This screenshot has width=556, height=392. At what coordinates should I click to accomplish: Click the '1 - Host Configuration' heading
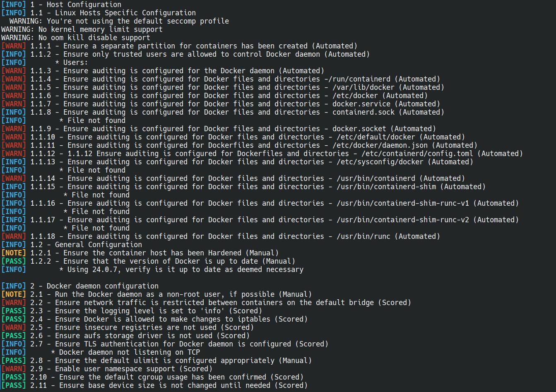click(76, 5)
